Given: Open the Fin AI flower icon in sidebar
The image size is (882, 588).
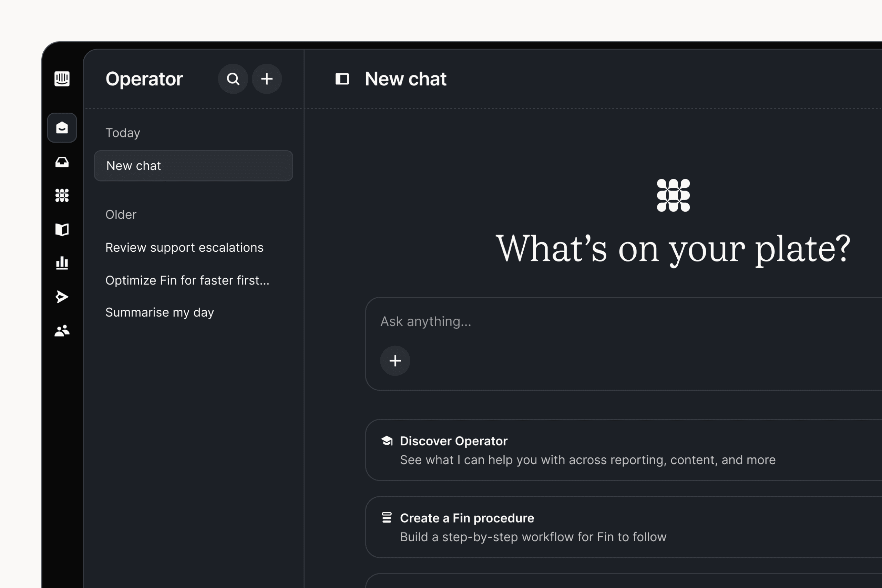Looking at the screenshot, I should (62, 195).
